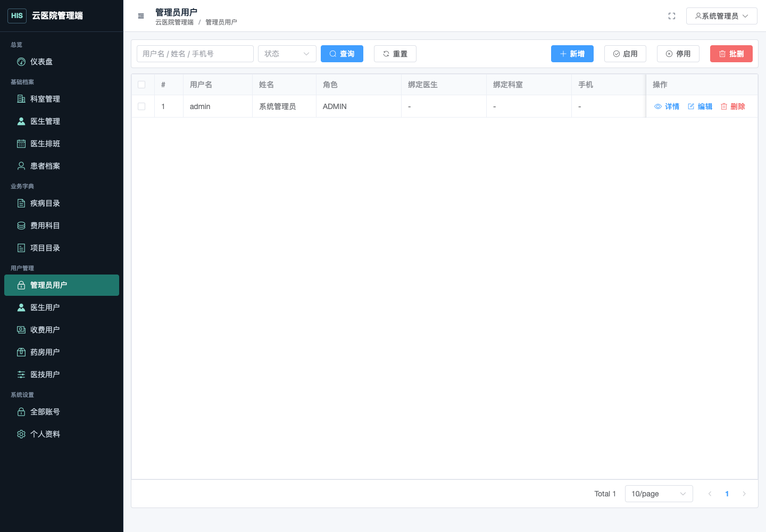Select page 1 in pagination
Screen dimensions: 766x532
pyautogui.click(x=727, y=494)
